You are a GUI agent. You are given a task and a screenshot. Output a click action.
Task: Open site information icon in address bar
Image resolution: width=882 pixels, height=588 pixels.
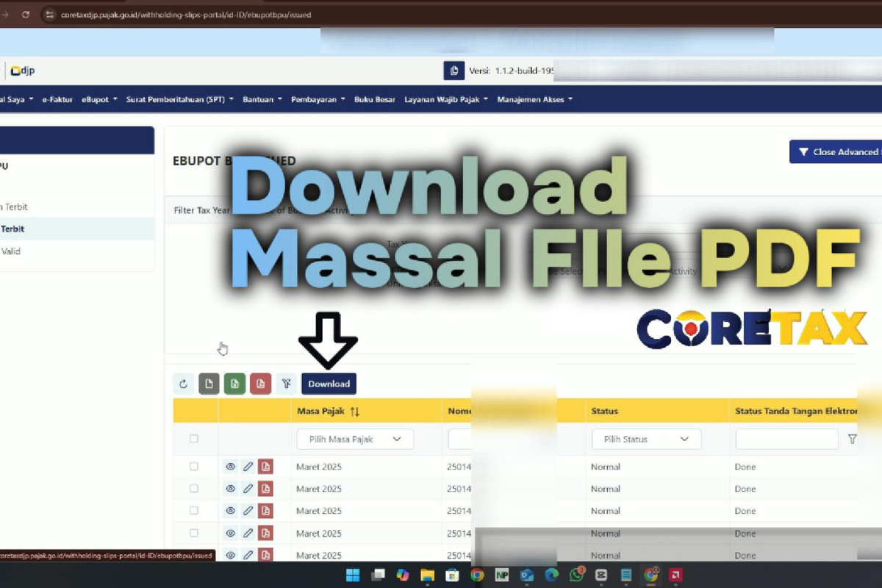click(x=49, y=14)
